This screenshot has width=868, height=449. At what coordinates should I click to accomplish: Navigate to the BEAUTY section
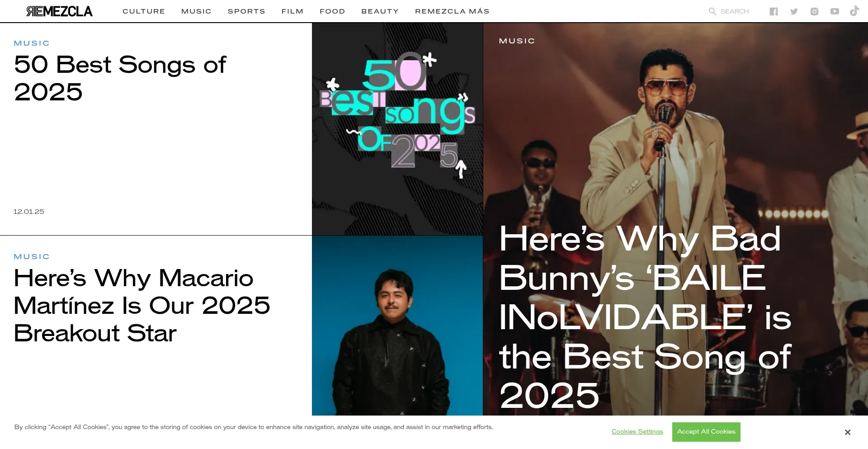pos(380,11)
